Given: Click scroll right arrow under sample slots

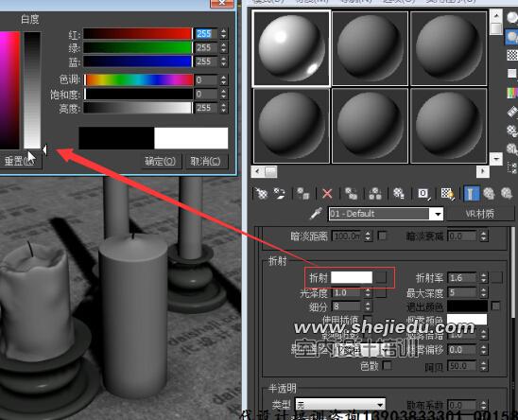Looking at the screenshot, I should point(483,171).
